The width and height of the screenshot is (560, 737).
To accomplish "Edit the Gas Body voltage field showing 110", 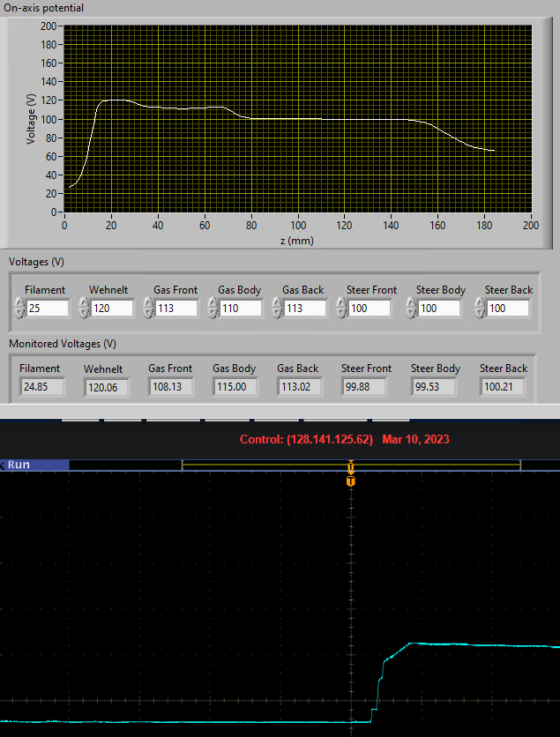I will [x=241, y=309].
